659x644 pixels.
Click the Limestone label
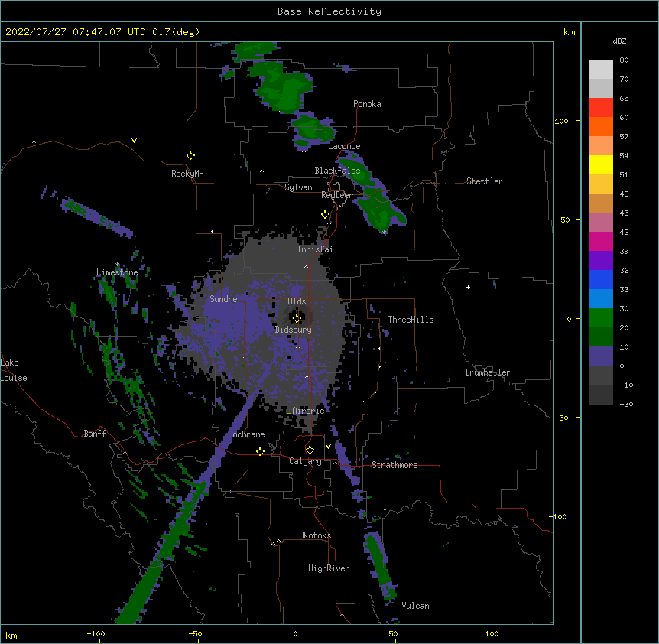point(117,272)
